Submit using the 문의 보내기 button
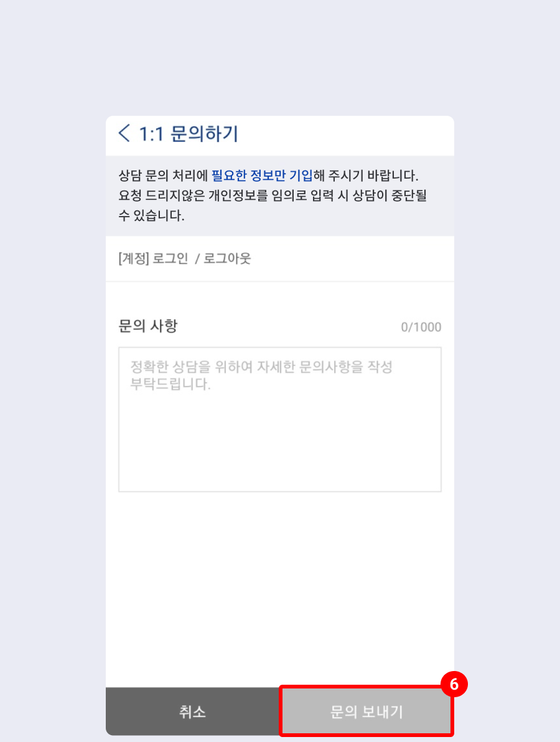 point(366,711)
